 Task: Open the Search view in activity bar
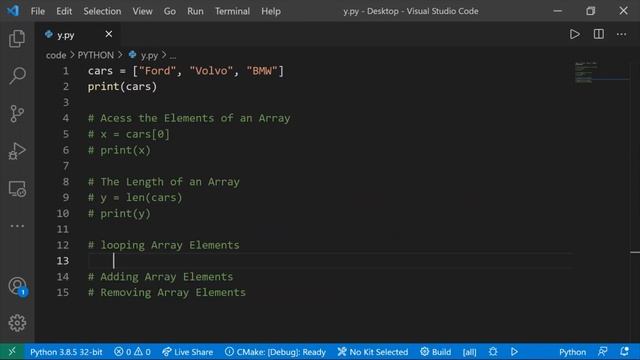[x=17, y=76]
